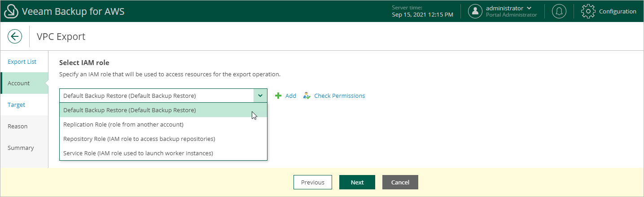The image size is (644, 197).
Task: Pick Repository Role in the dropdown list
Action: (x=139, y=139)
